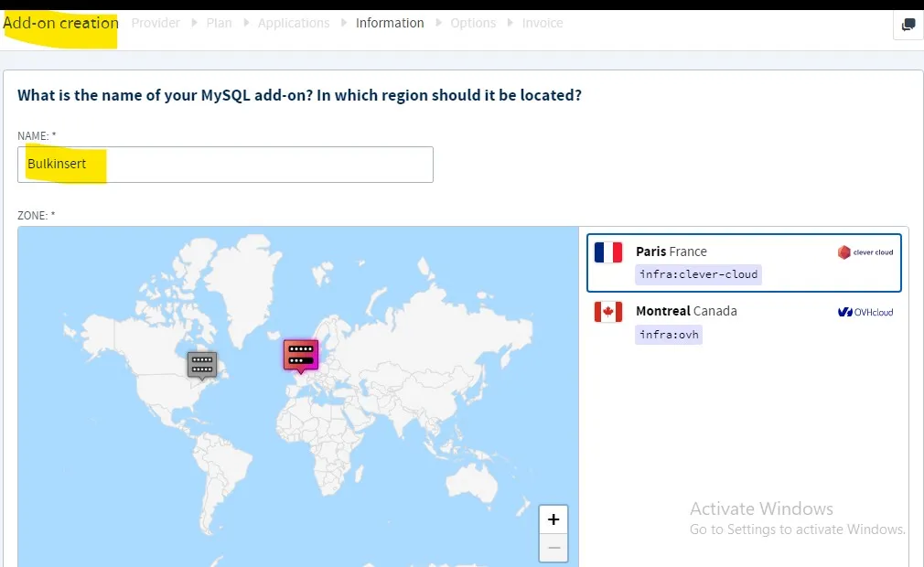Open the Information step
Image resolution: width=924 pixels, height=567 pixels.
pos(390,23)
